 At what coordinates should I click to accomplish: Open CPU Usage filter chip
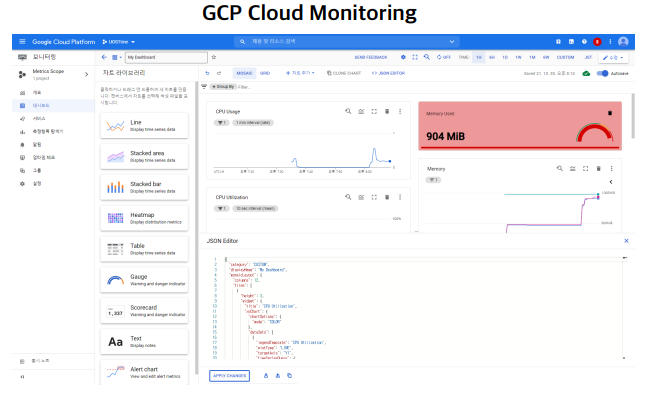222,123
